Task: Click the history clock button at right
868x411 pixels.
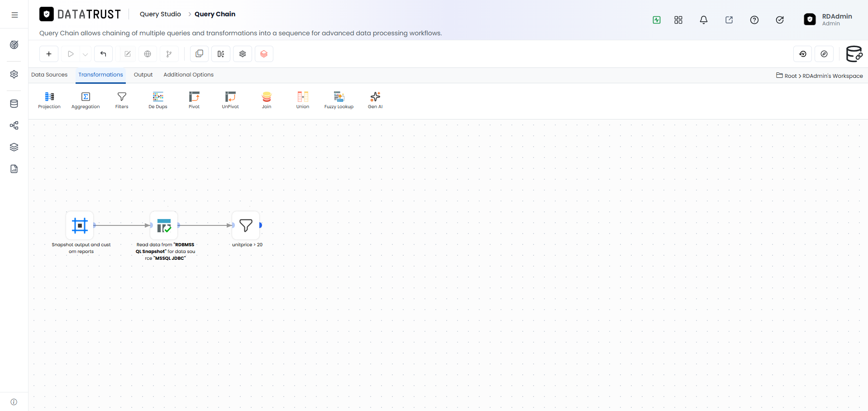Action: coord(803,54)
